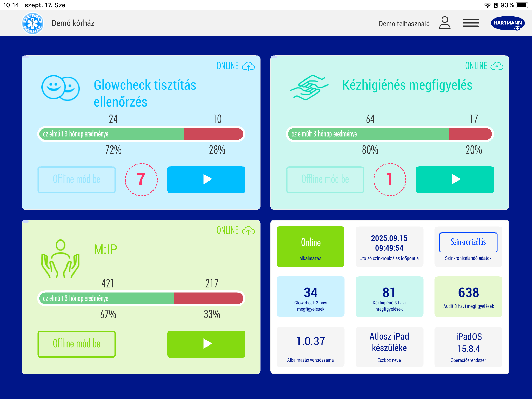Toggle Offline mód be for M:IP

pyautogui.click(x=77, y=344)
